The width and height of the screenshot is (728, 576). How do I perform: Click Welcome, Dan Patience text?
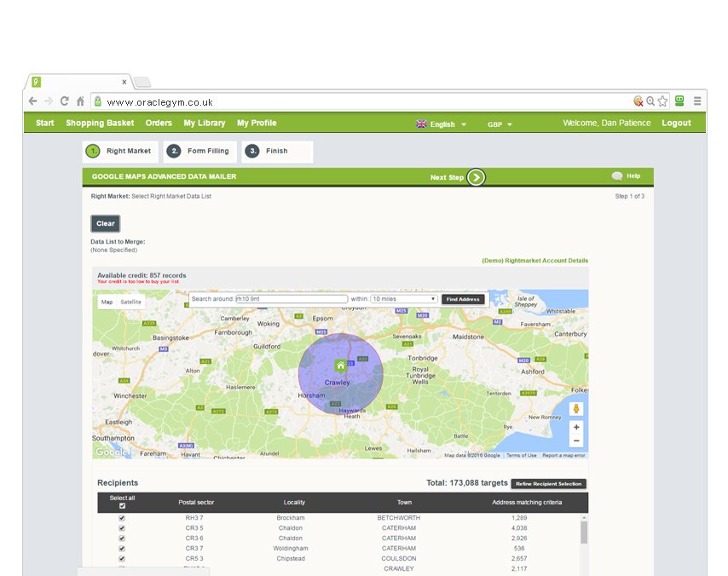click(x=607, y=123)
